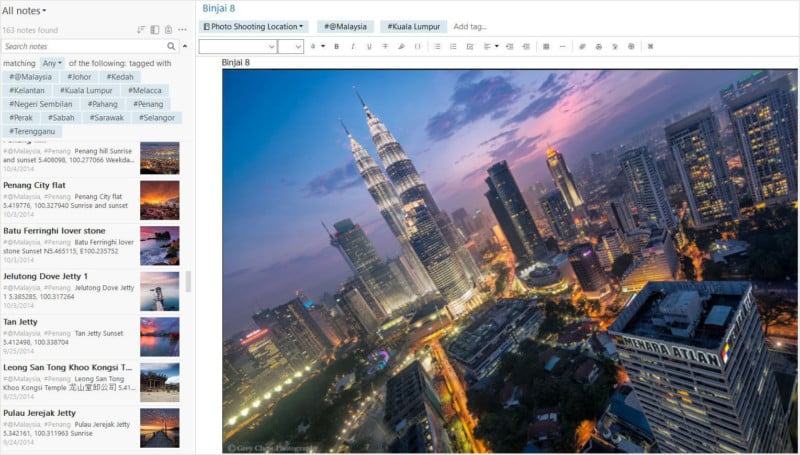Screen dimensions: 800x455
Task: Open the All notes dropdown
Action: [24, 10]
